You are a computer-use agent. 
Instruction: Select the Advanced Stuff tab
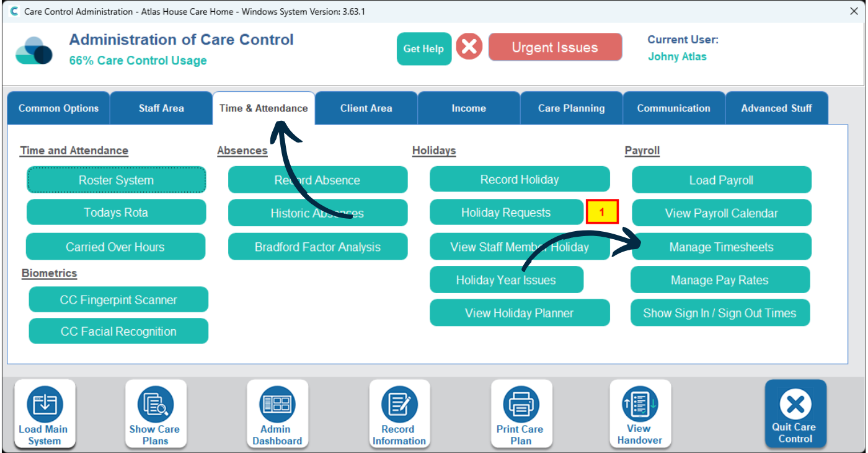776,108
